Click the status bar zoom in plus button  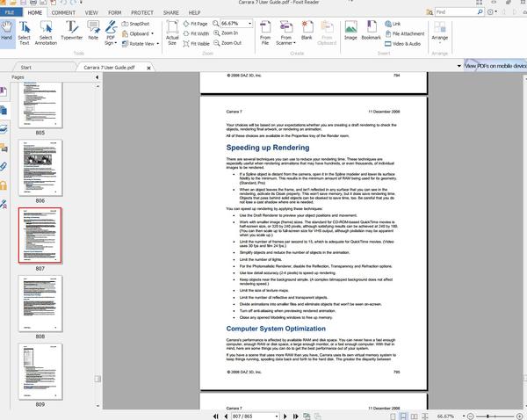click(519, 416)
